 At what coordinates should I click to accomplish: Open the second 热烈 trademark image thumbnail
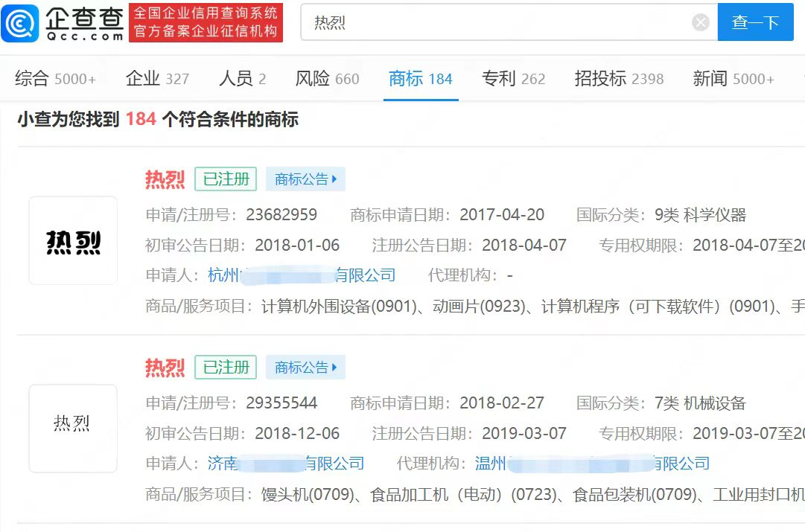(x=73, y=429)
